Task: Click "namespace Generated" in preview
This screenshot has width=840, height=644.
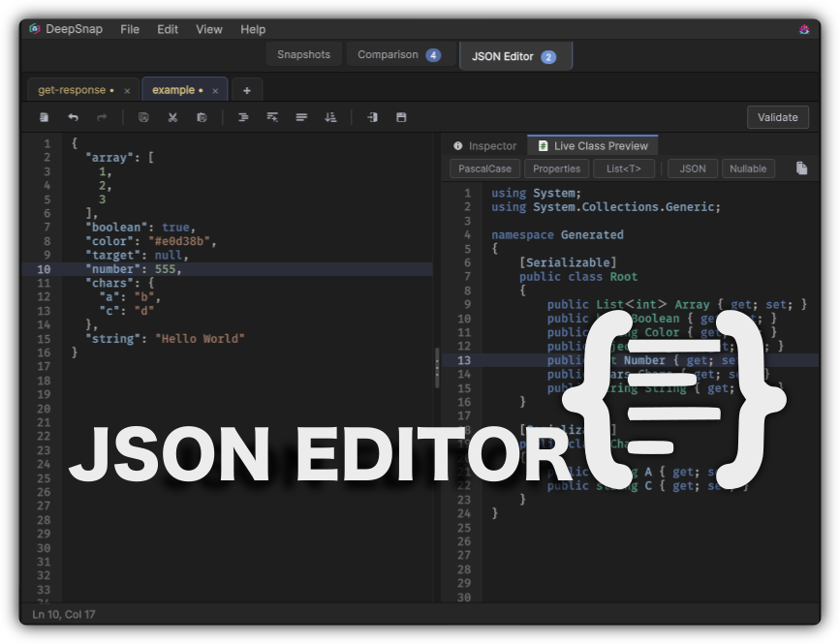Action: point(557,234)
